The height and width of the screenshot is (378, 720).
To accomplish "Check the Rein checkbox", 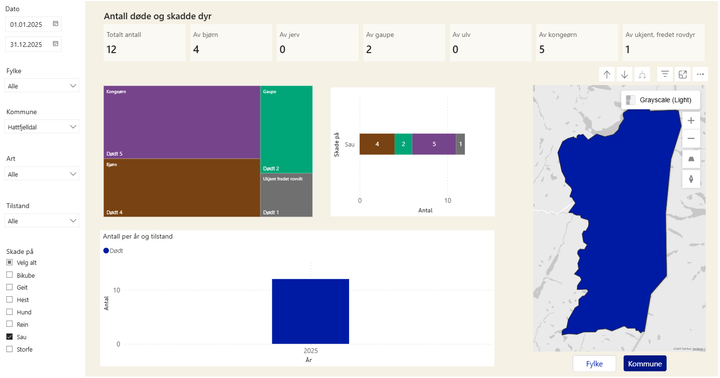I will coord(9,324).
